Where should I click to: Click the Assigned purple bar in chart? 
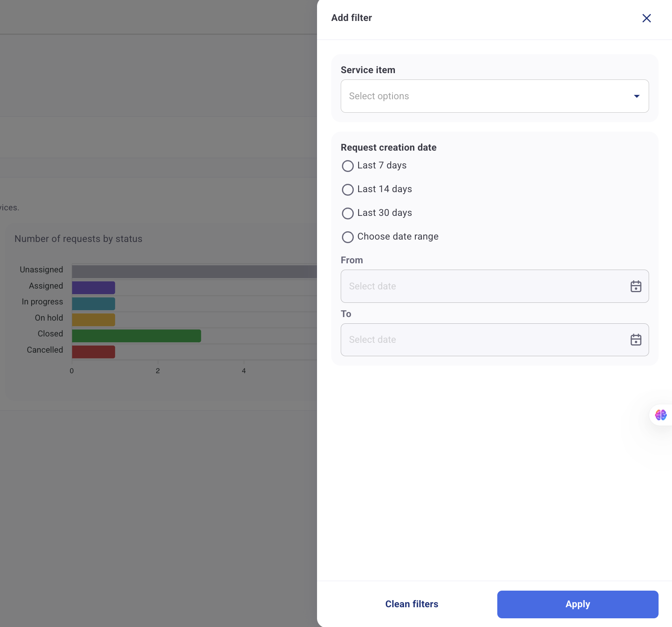click(x=93, y=287)
